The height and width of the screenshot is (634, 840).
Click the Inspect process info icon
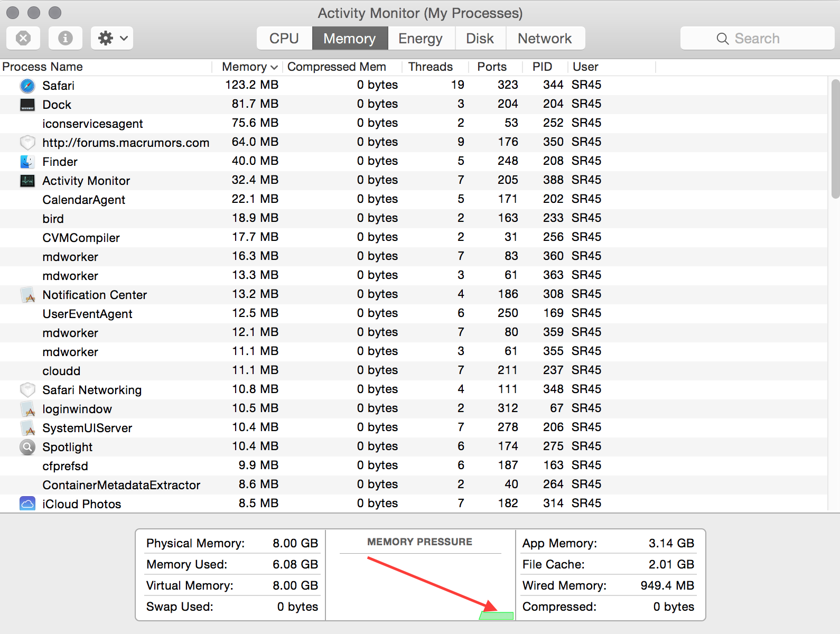(x=66, y=38)
